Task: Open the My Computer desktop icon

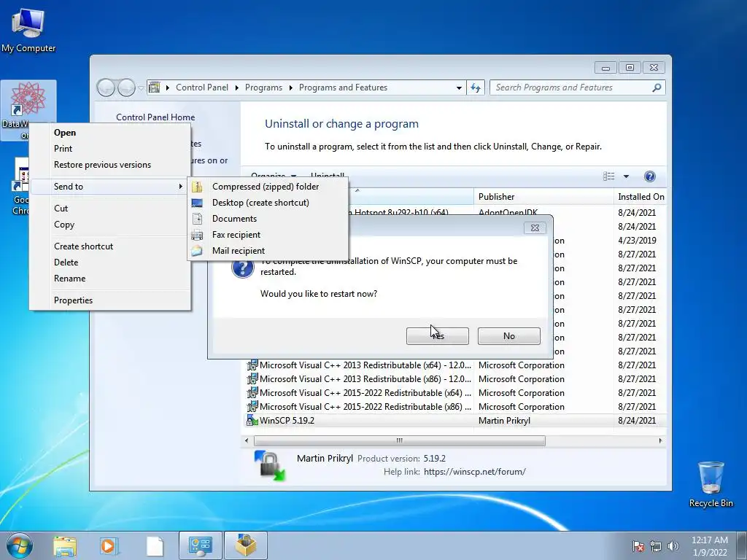Action: [x=28, y=30]
